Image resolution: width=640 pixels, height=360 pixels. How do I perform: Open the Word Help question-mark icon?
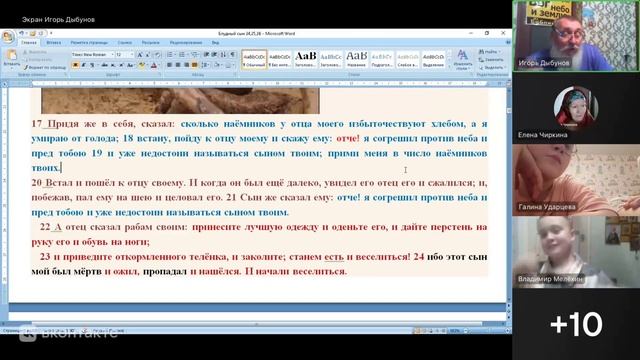508,42
